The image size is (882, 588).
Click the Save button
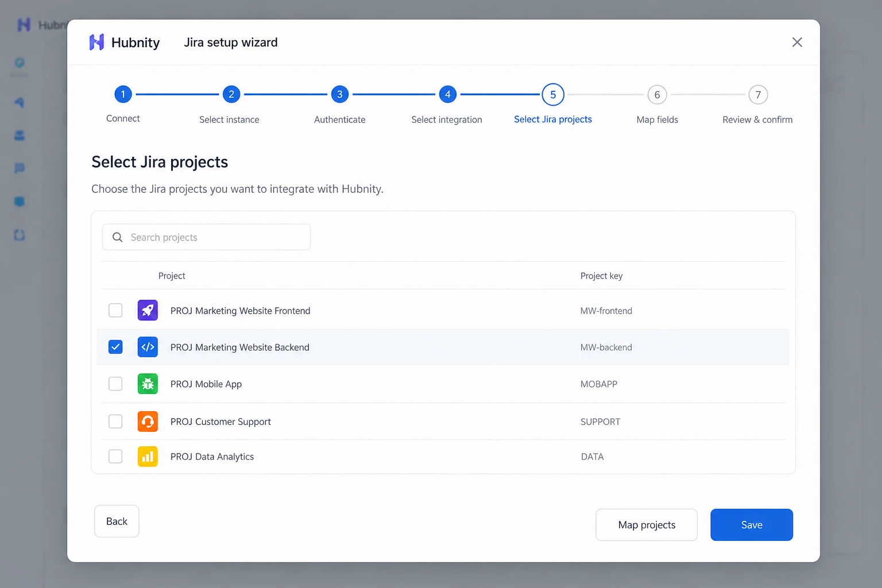point(752,525)
